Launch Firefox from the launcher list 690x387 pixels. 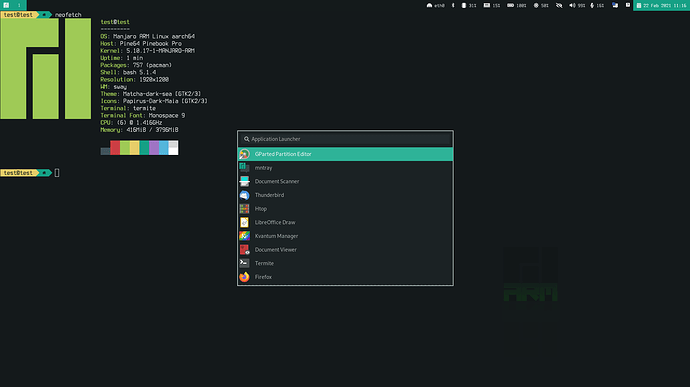345,277
